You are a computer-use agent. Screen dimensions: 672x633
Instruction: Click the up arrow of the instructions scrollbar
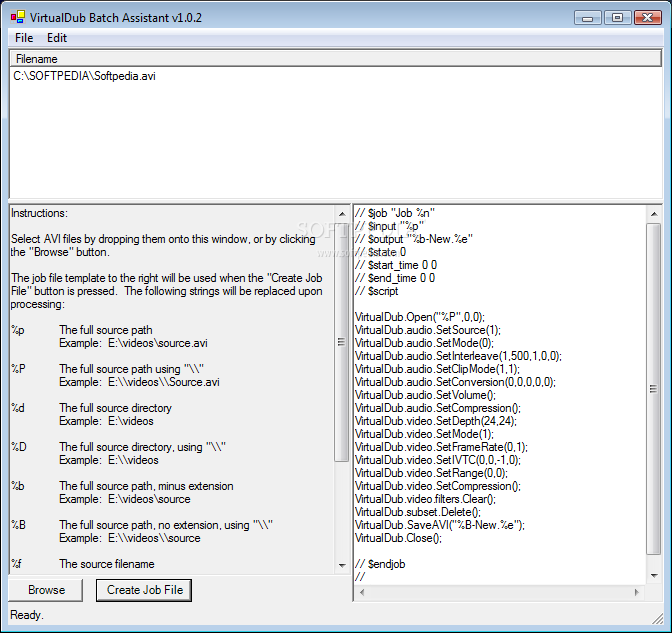pyautogui.click(x=342, y=213)
